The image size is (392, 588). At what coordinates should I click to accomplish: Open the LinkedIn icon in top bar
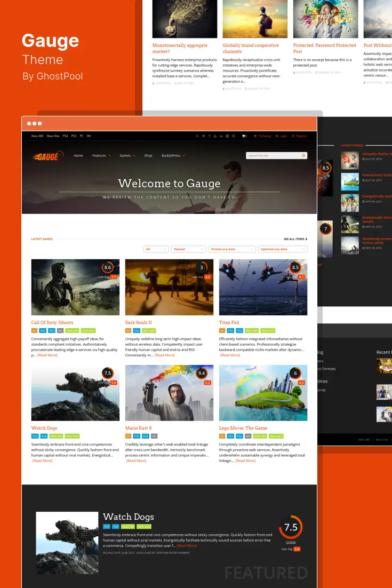click(x=221, y=136)
